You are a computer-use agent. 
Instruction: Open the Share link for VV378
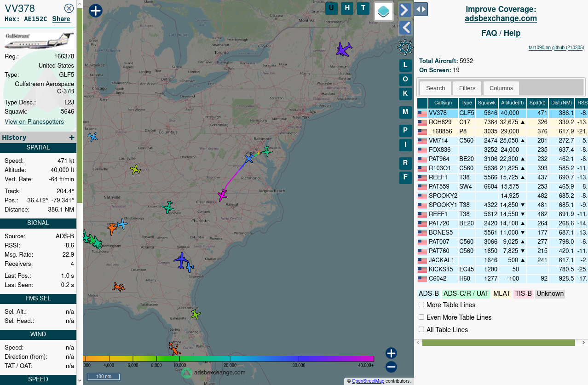click(x=61, y=19)
